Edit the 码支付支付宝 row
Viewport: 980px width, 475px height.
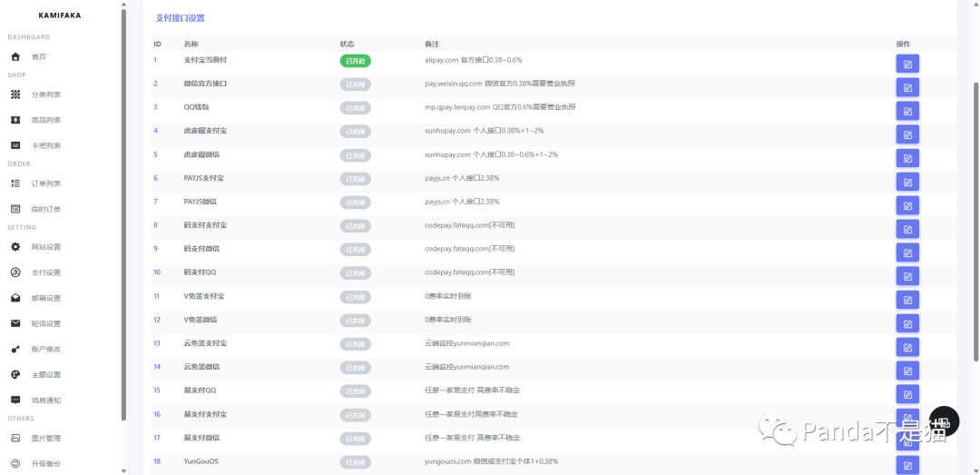click(x=907, y=229)
